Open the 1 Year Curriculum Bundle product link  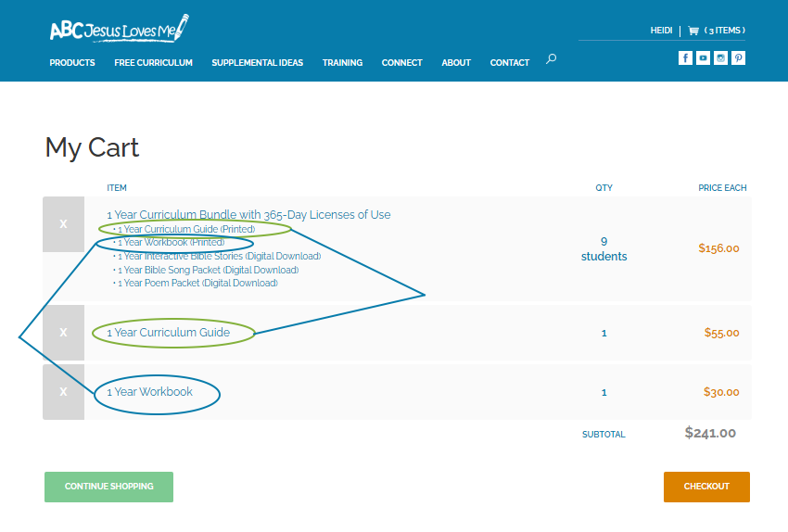[x=248, y=214]
